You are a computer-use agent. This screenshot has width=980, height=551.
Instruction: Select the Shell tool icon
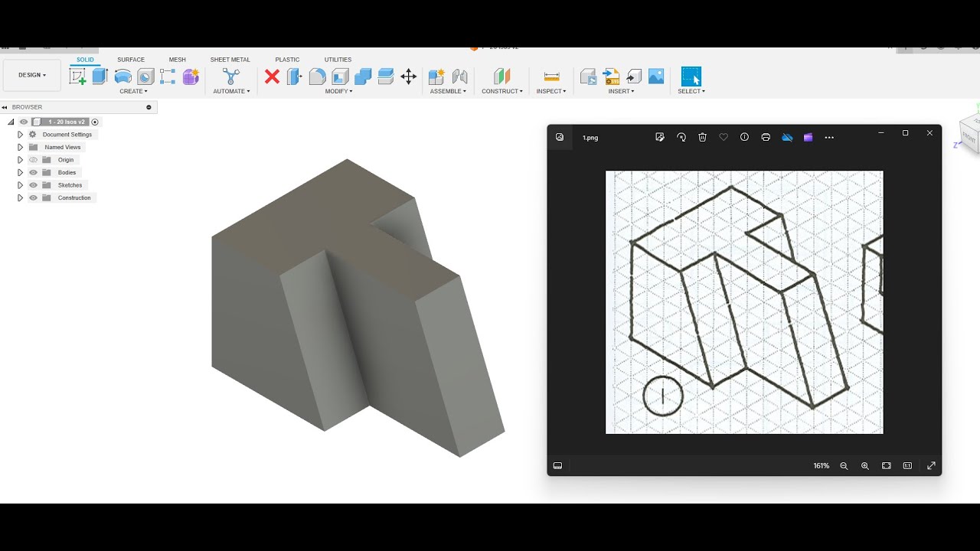pos(341,76)
